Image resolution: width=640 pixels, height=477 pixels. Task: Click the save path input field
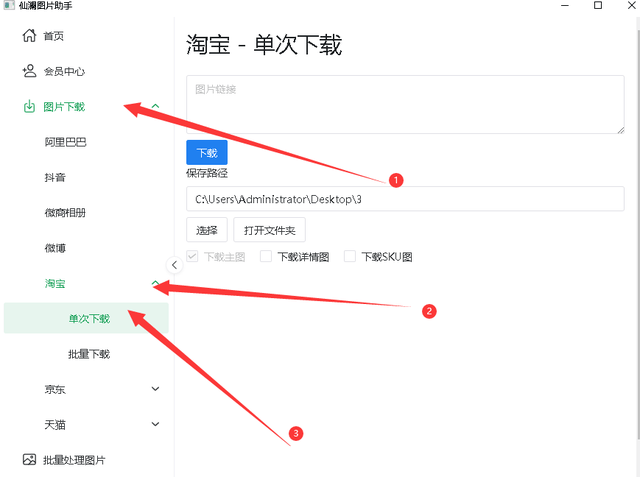click(x=405, y=199)
